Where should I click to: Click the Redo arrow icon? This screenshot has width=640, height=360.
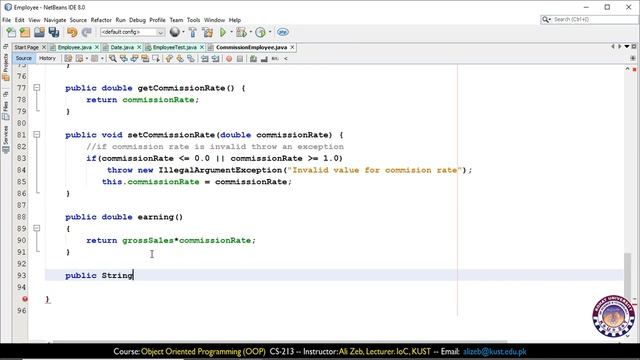87,32
